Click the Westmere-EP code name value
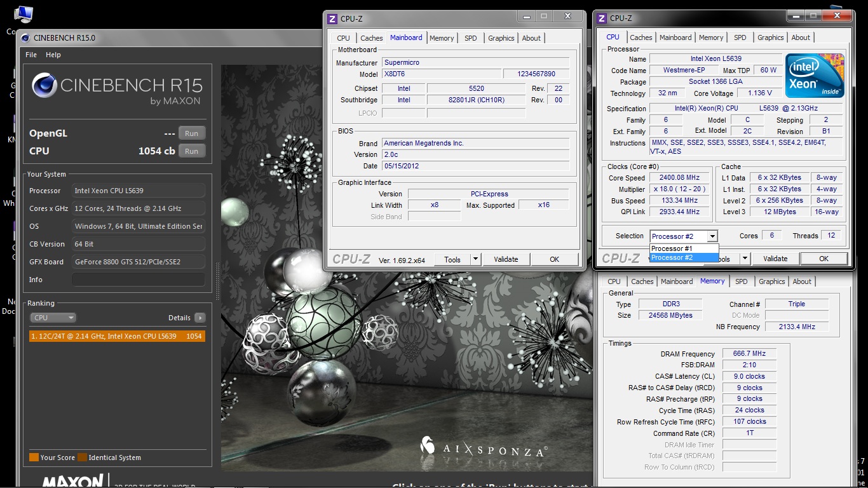This screenshot has height=488, width=868. pos(684,71)
